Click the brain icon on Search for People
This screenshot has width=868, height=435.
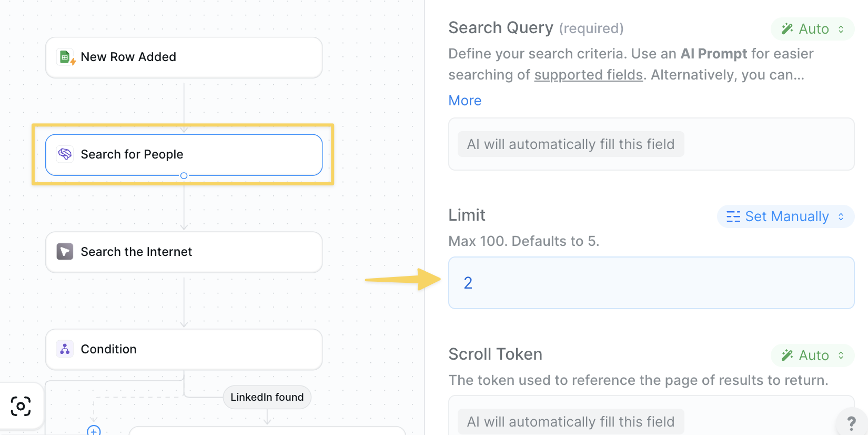(65, 154)
